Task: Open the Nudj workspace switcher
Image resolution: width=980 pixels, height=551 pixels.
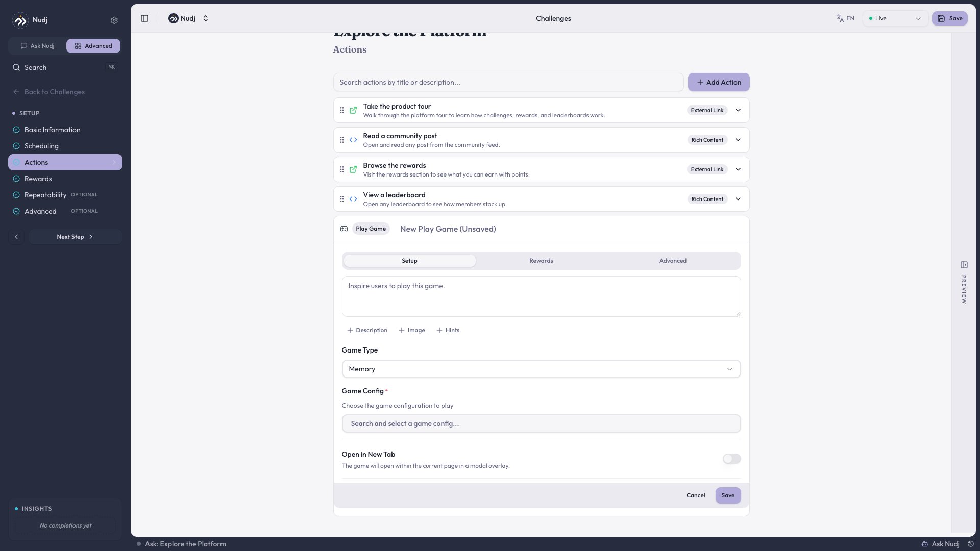Action: tap(188, 18)
